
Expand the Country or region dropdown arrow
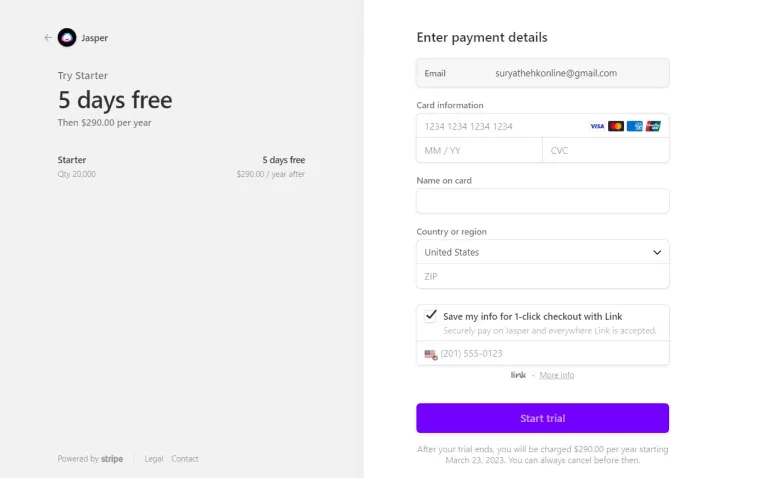click(x=657, y=253)
